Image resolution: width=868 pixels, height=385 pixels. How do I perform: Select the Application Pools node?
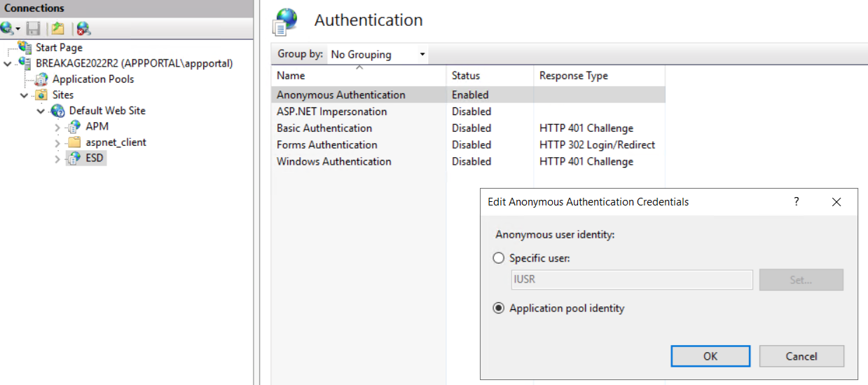[92, 79]
